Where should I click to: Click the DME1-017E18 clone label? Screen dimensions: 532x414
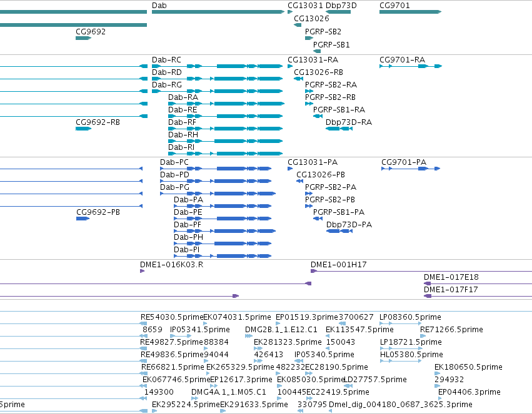(451, 277)
